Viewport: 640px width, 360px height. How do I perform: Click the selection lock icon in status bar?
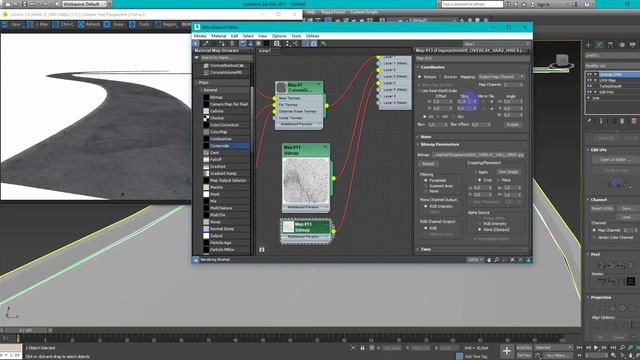[x=362, y=348]
